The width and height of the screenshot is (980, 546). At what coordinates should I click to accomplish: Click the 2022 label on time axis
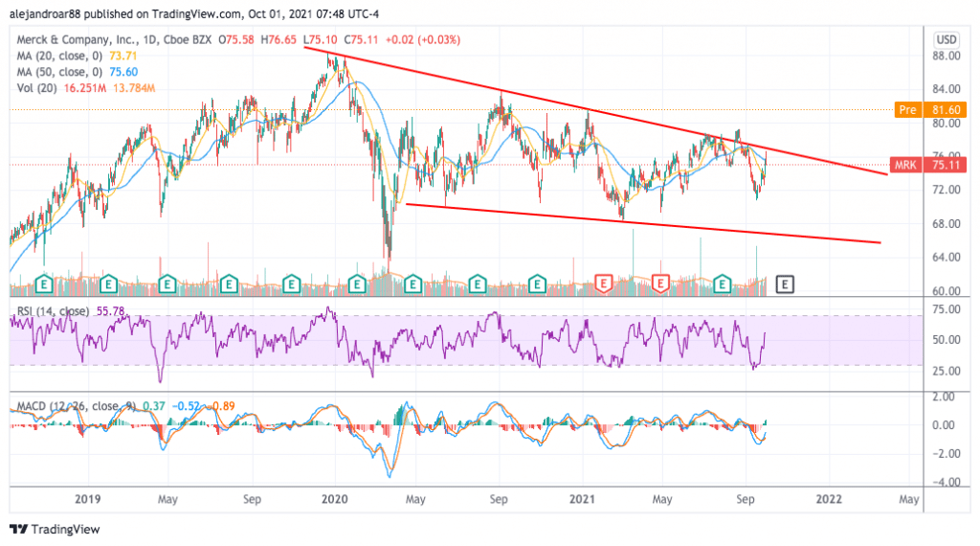point(829,499)
